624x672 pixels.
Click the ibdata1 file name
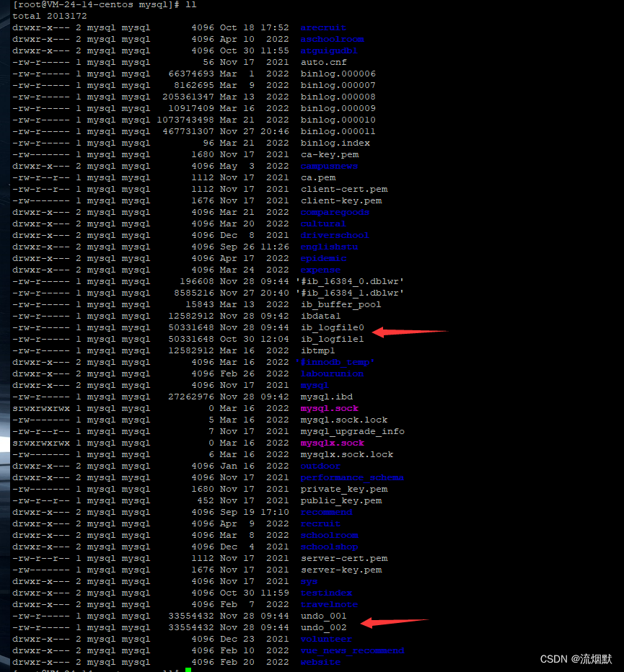pos(320,317)
